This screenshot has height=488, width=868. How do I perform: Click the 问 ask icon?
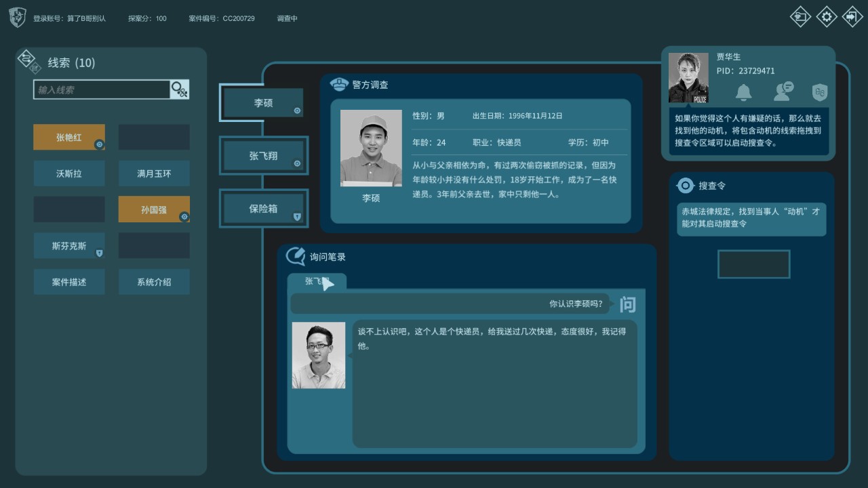[628, 304]
